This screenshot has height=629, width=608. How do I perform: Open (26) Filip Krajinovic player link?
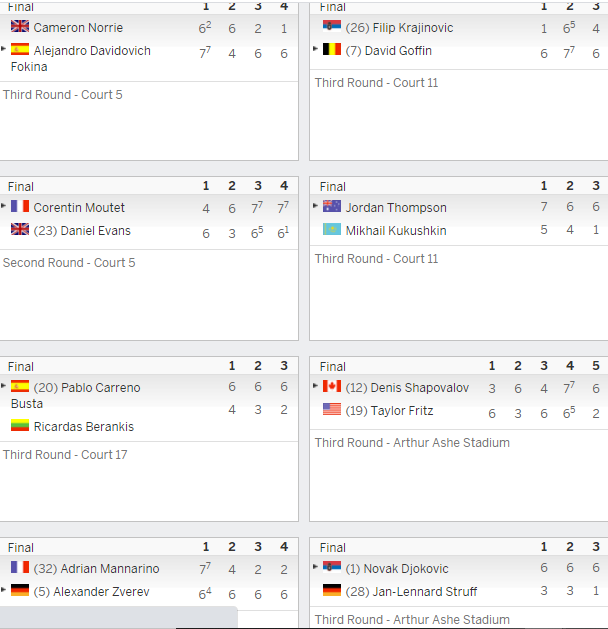(399, 28)
